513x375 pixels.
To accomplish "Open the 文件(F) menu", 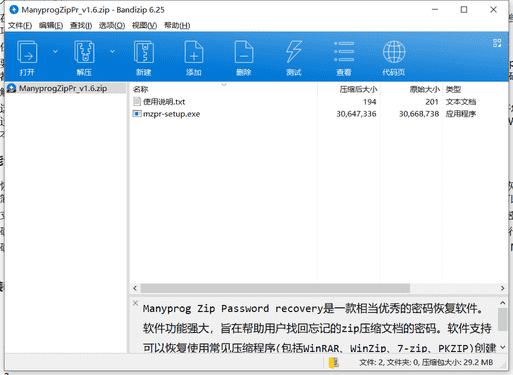I will [20, 25].
